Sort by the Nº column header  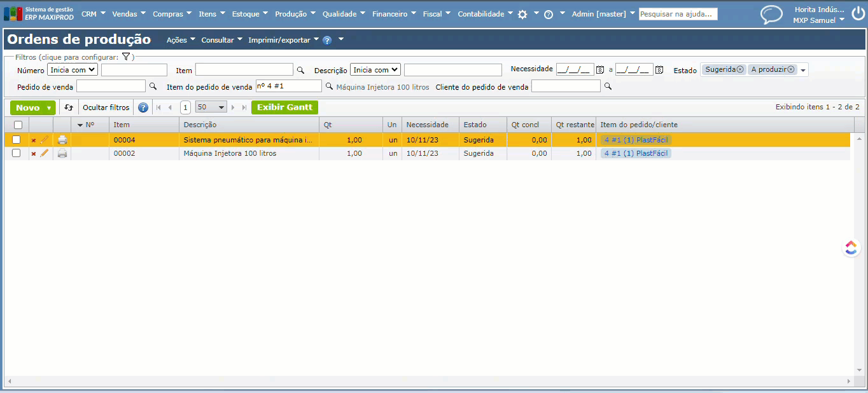point(90,125)
